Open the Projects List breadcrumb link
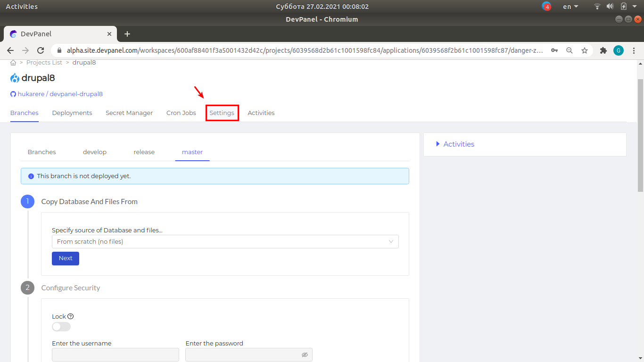The width and height of the screenshot is (644, 362). click(44, 62)
